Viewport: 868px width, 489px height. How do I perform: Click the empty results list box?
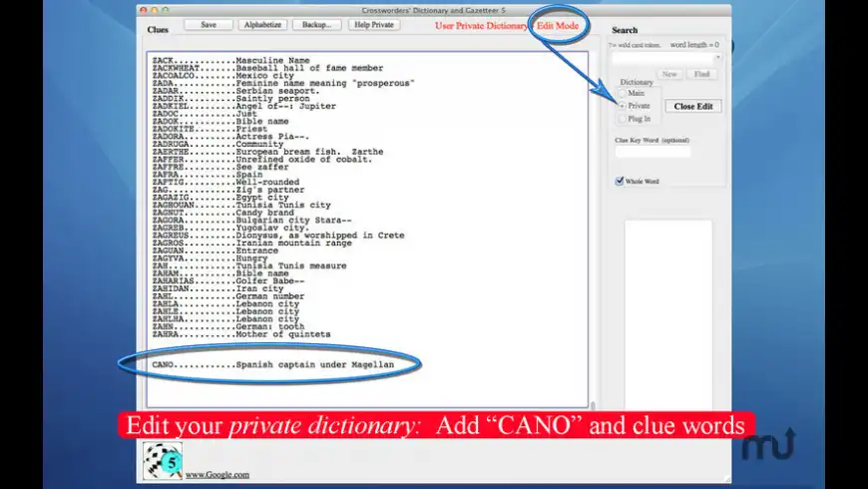click(668, 314)
